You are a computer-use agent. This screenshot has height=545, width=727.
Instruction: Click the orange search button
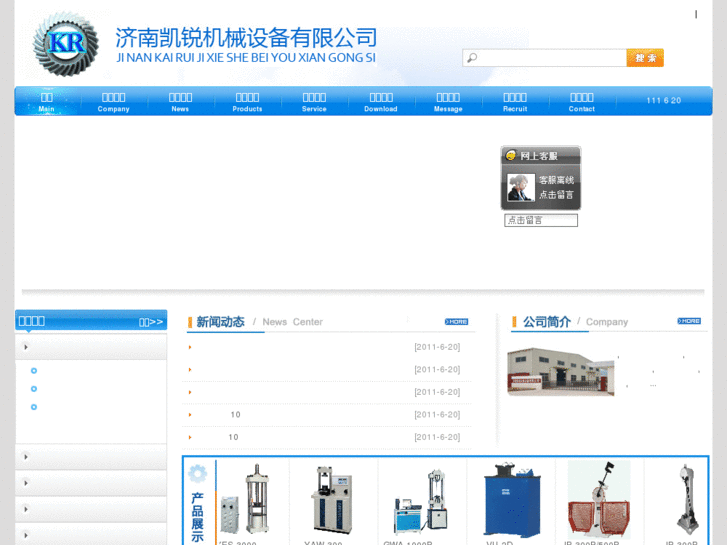645,58
